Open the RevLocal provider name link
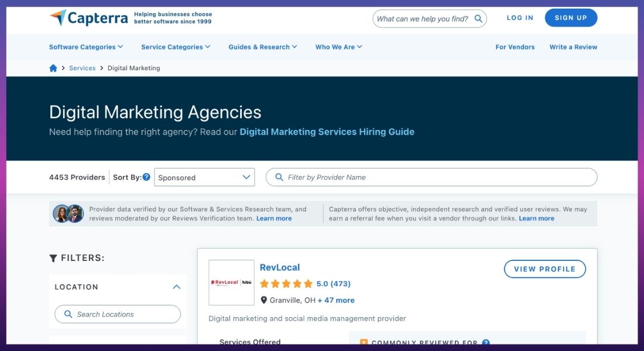This screenshot has width=644, height=351. click(280, 267)
